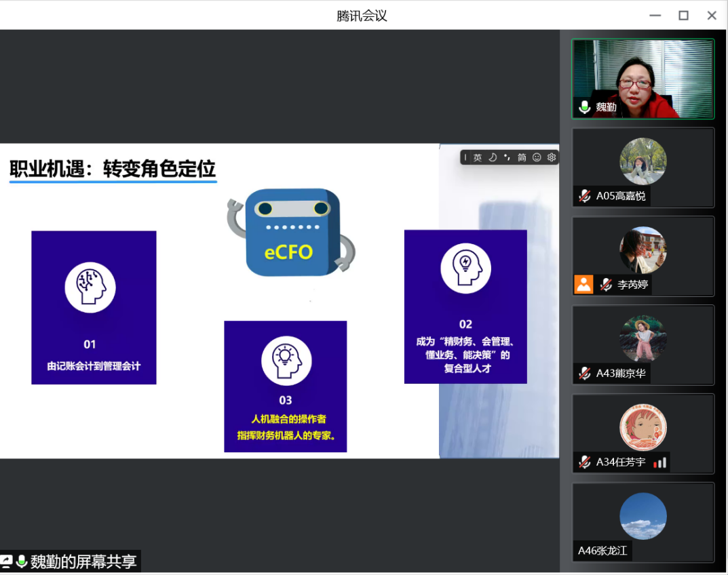This screenshot has height=575, width=728.
Task: Click the punctuation mode icon in IME toolbar
Action: 507,157
